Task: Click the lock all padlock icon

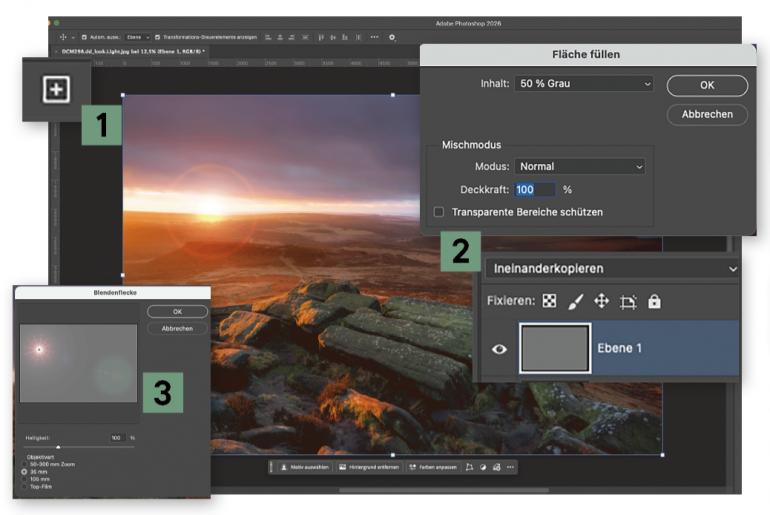Action: click(x=654, y=301)
